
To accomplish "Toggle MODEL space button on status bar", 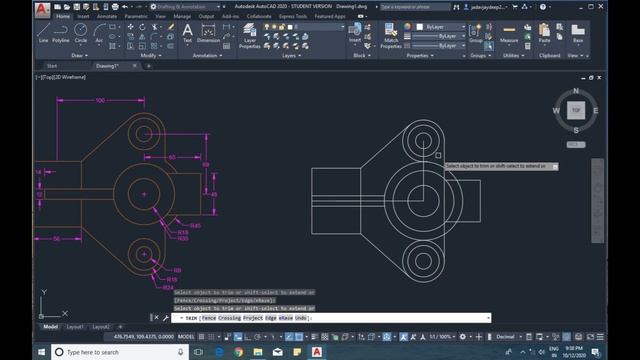I will (186, 337).
